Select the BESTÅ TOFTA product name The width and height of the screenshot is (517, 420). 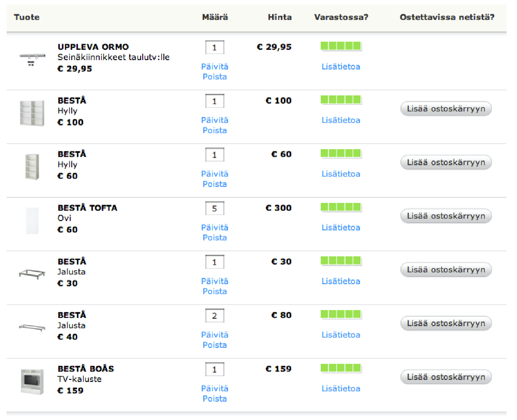(88, 208)
